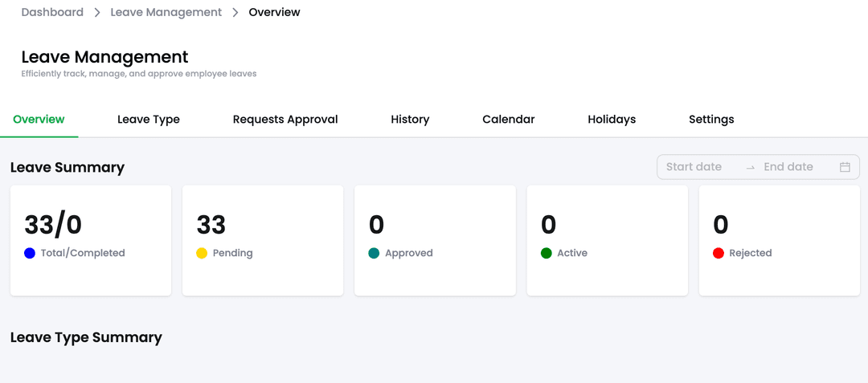868x383 pixels.
Task: Click the 0 value on Approved card
Action: 376,225
